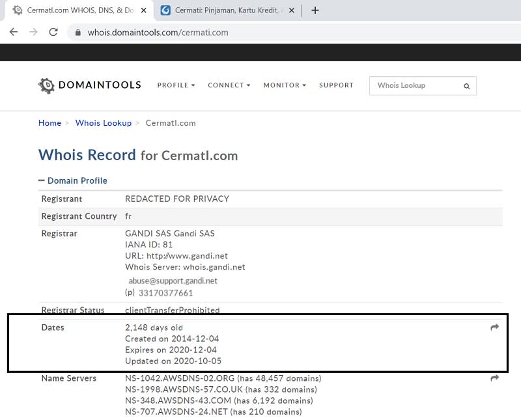Click GANDI SAS Gandi SAS registrar name

(170, 233)
